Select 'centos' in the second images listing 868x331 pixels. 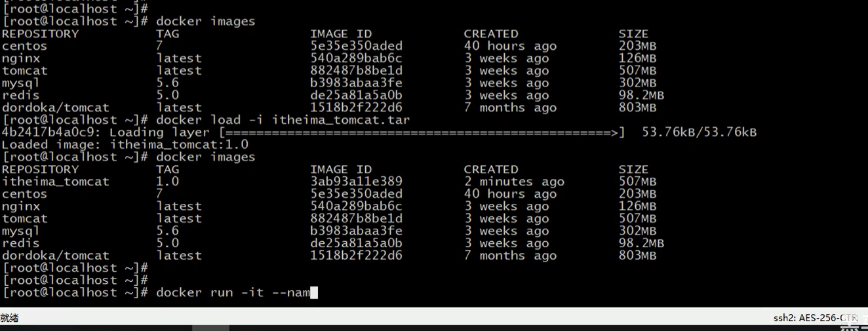point(24,194)
